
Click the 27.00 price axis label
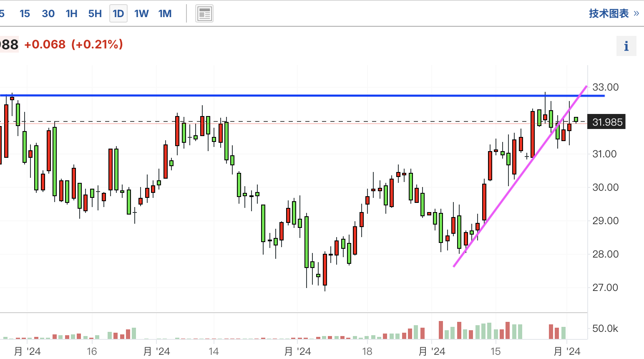pyautogui.click(x=606, y=288)
